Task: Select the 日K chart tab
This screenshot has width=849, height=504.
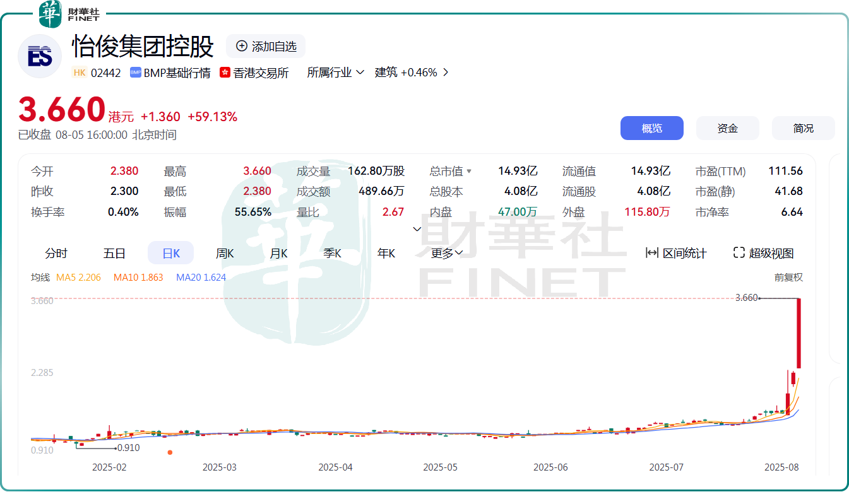Action: [x=171, y=253]
